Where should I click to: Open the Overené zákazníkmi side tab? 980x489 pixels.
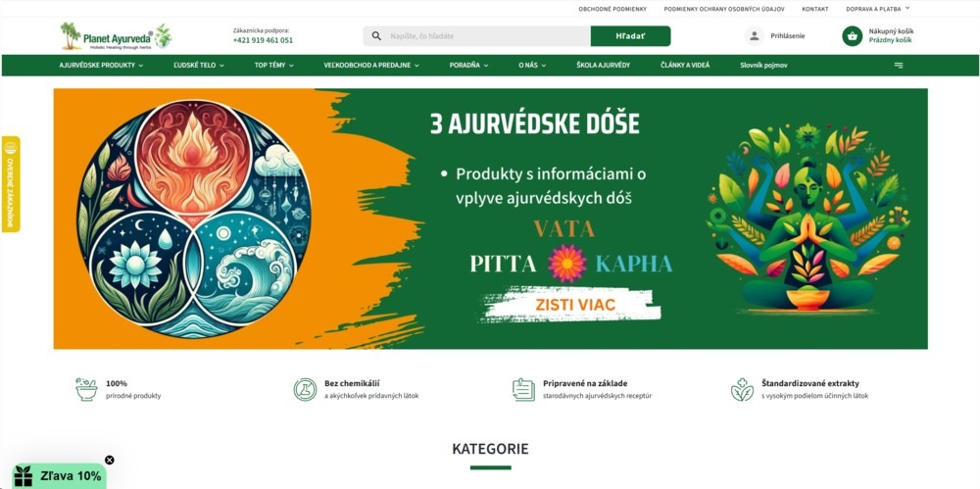[x=11, y=184]
